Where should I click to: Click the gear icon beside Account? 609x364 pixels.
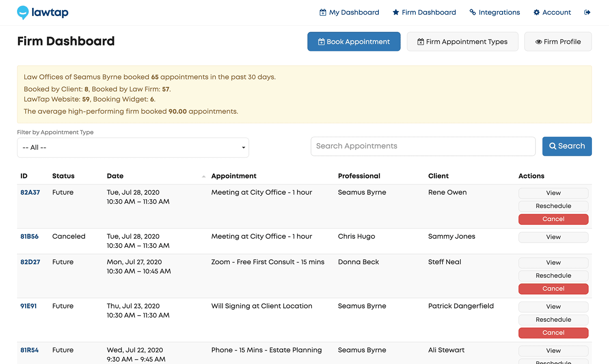536,12
